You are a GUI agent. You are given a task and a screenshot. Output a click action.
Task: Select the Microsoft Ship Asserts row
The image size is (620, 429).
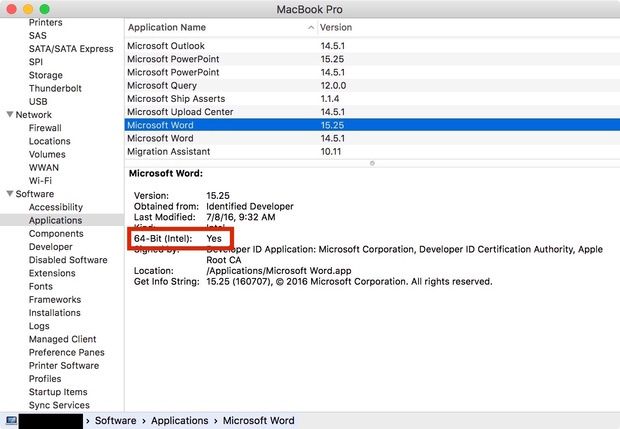pos(372,99)
